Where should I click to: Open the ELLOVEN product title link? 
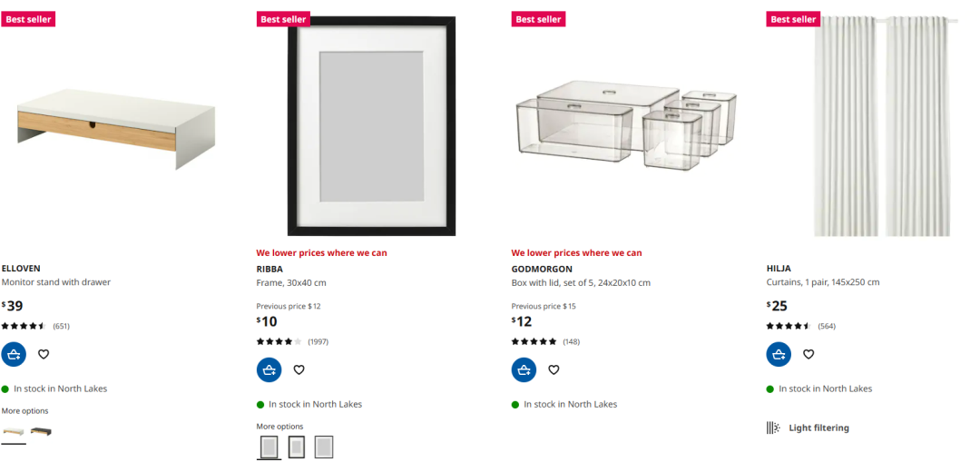(x=21, y=268)
